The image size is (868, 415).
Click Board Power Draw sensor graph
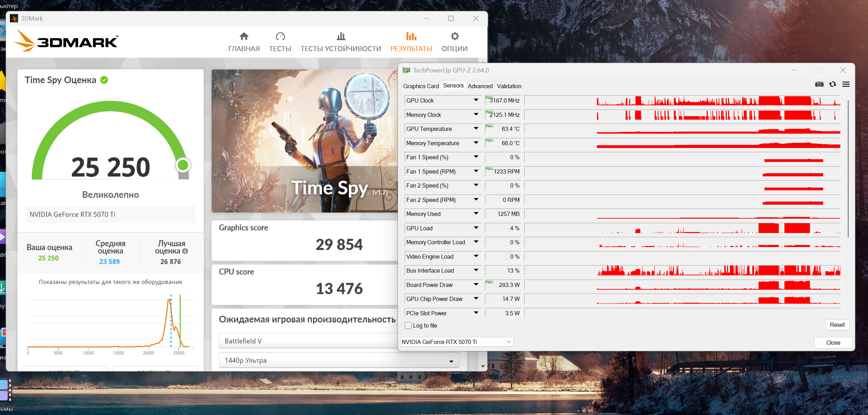682,285
